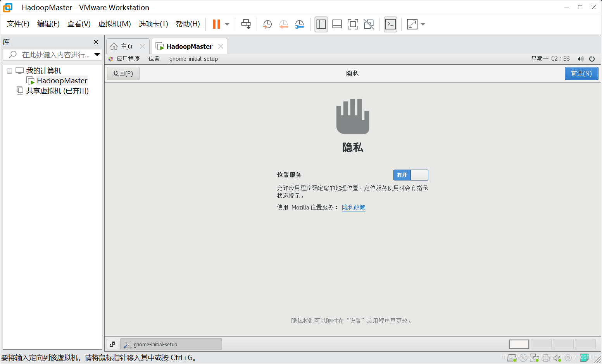Close the 主页 tab
The image size is (602, 364).
(142, 46)
